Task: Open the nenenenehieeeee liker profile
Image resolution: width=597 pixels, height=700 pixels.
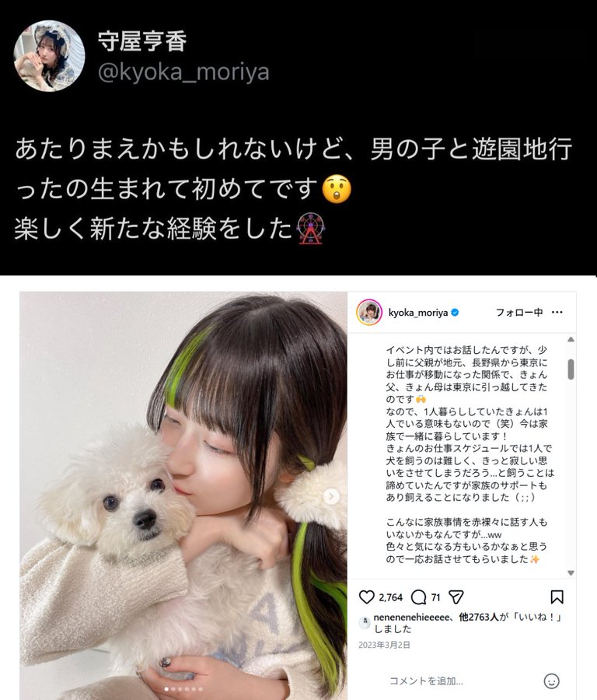Action: coord(411,617)
